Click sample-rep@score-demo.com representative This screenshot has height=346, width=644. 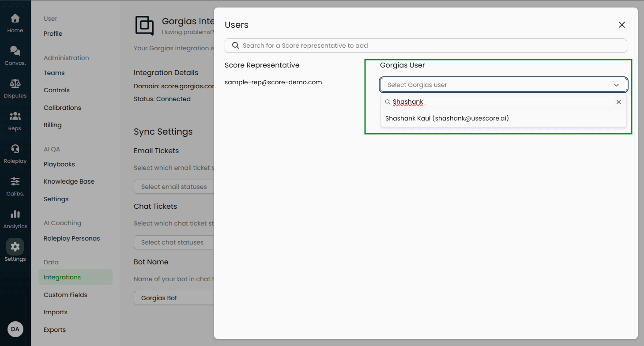[x=273, y=82]
